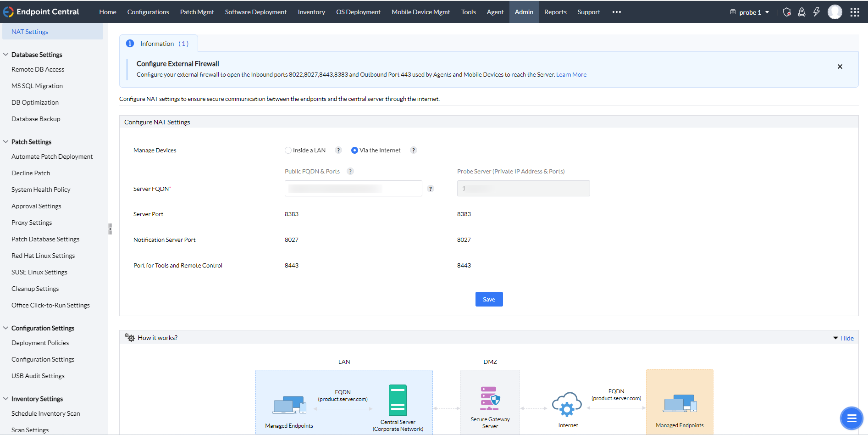
Task: Open help for Inside a LAN option
Action: tap(338, 151)
